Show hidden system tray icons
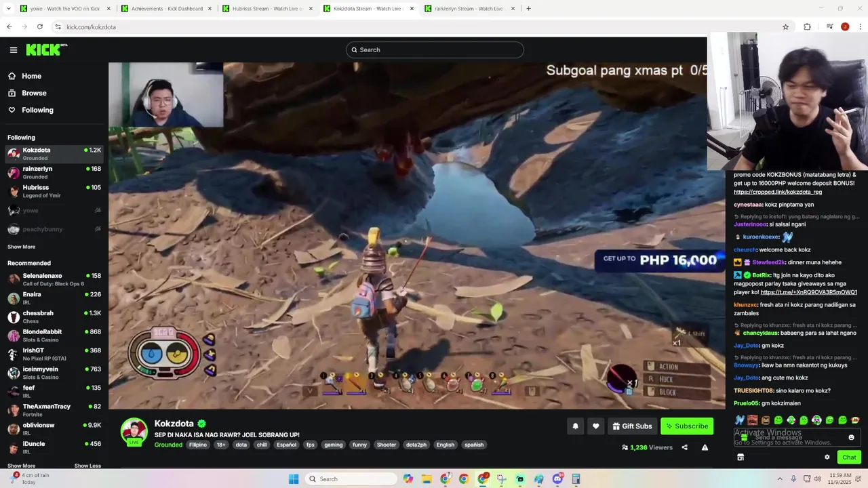The height and width of the screenshot is (488, 868). pyautogui.click(x=779, y=479)
